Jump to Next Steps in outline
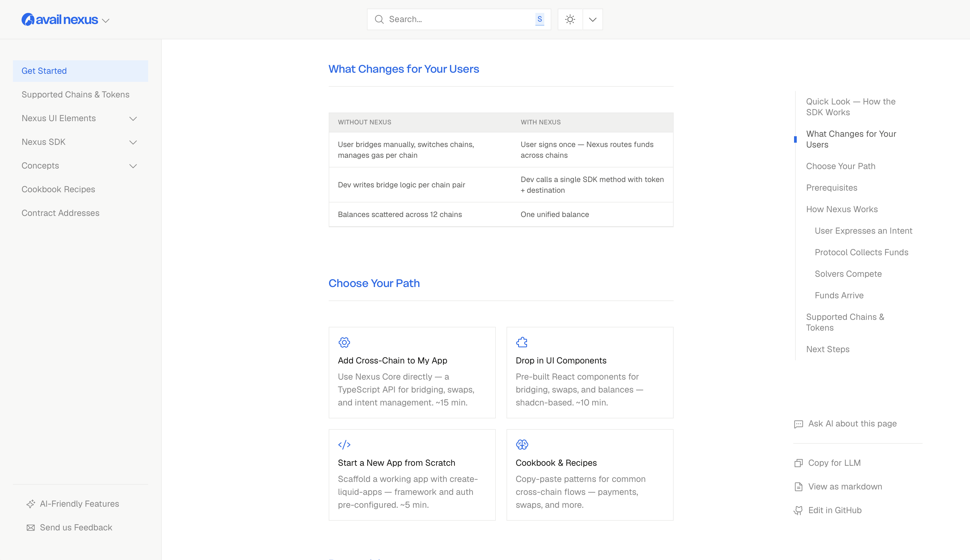Image resolution: width=970 pixels, height=560 pixels. (x=827, y=349)
